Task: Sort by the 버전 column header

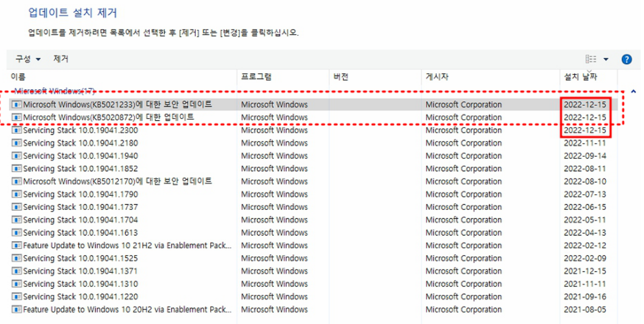Action: coord(341,77)
